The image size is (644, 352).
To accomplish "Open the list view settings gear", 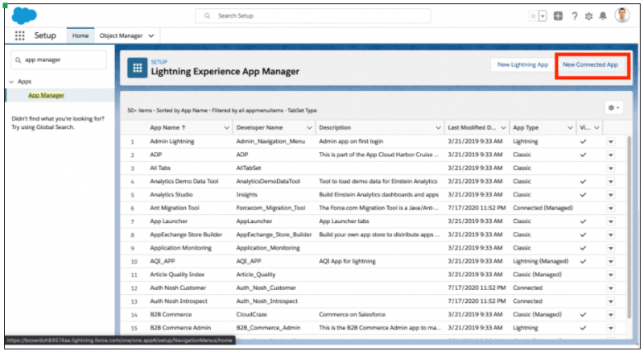I will (613, 108).
